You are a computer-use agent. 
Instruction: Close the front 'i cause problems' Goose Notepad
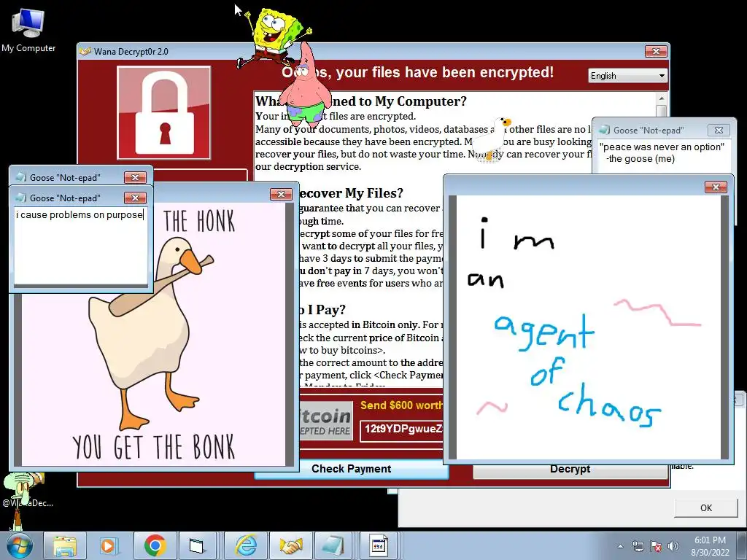[135, 198]
